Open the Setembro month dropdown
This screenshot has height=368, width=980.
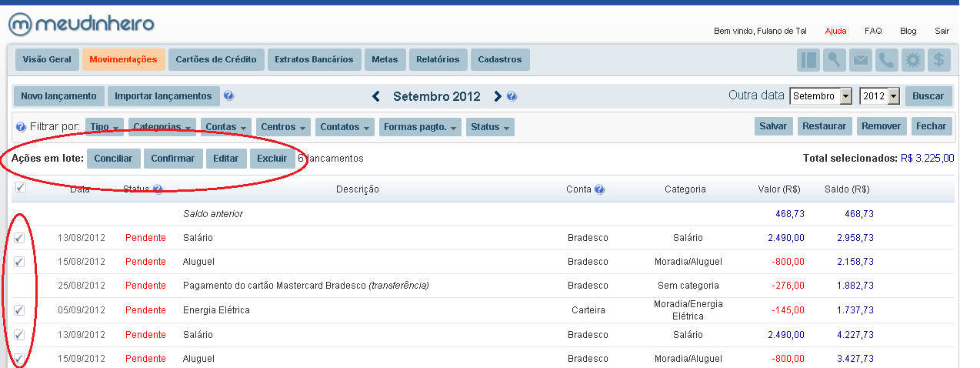[x=821, y=96]
